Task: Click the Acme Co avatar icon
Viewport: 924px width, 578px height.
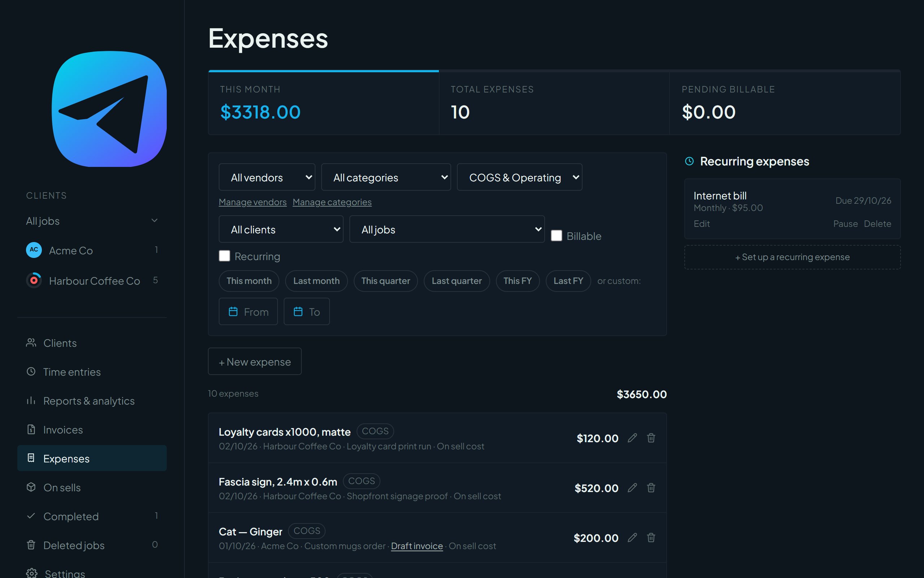Action: [x=34, y=250]
